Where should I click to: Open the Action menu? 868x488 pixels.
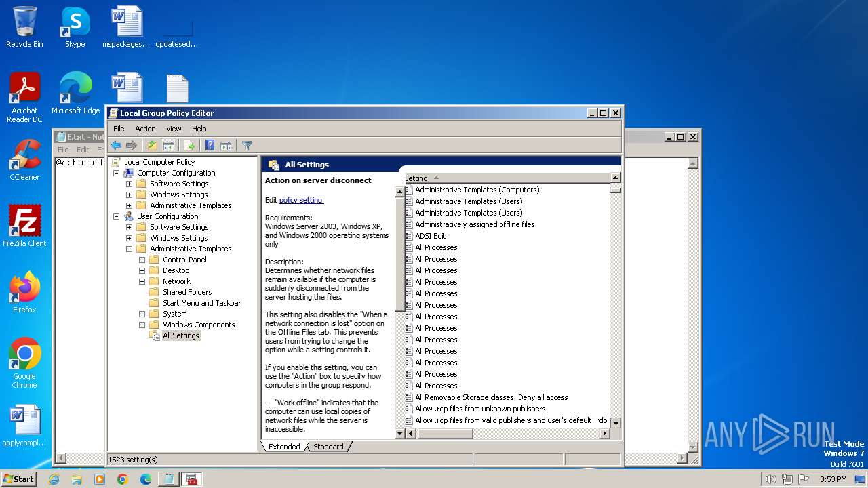[145, 129]
